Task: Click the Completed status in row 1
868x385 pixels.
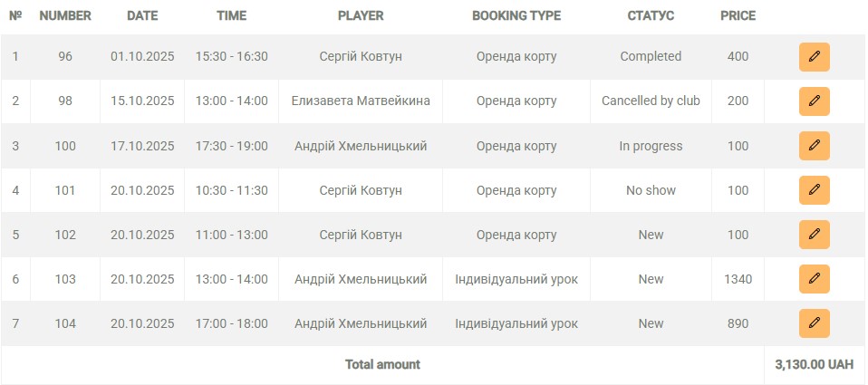Action: [651, 56]
